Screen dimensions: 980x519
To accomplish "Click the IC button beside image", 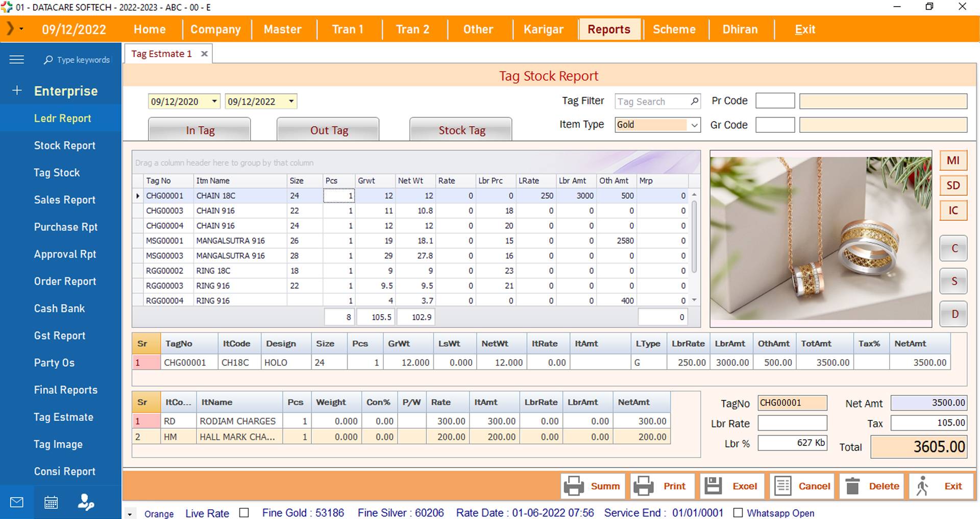I will [x=953, y=210].
